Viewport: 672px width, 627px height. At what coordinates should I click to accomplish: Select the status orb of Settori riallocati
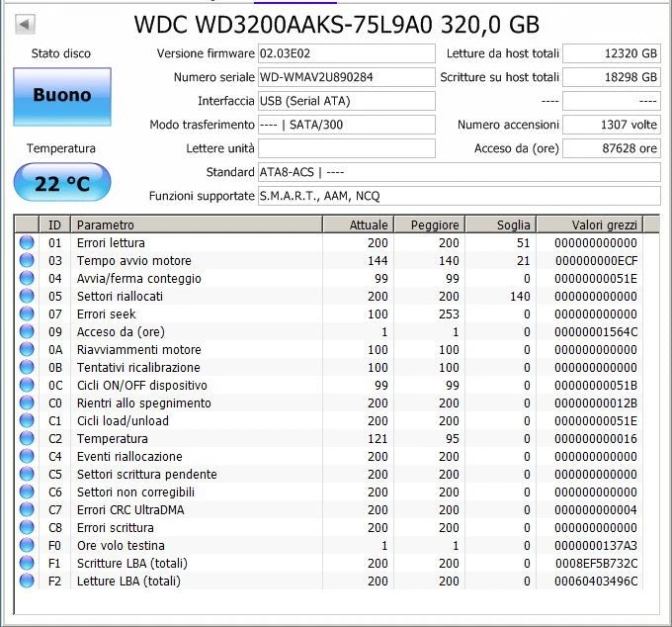(x=27, y=296)
